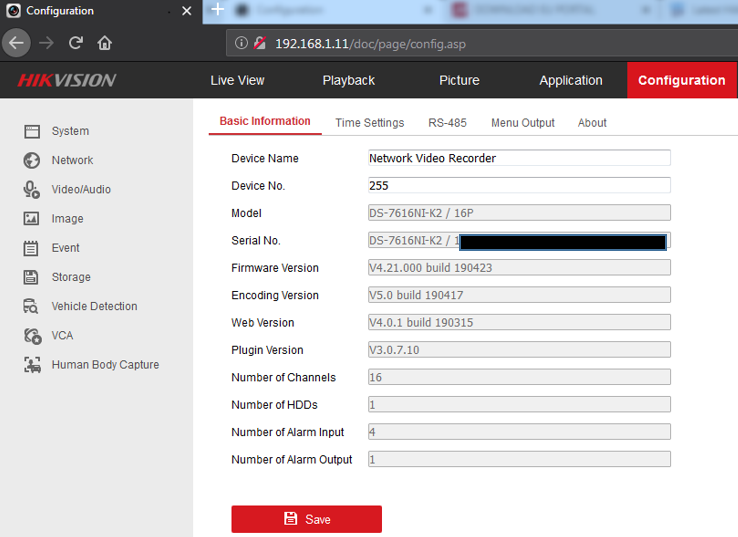Select the VCA icon in sidebar
The width and height of the screenshot is (738, 537).
(x=32, y=336)
